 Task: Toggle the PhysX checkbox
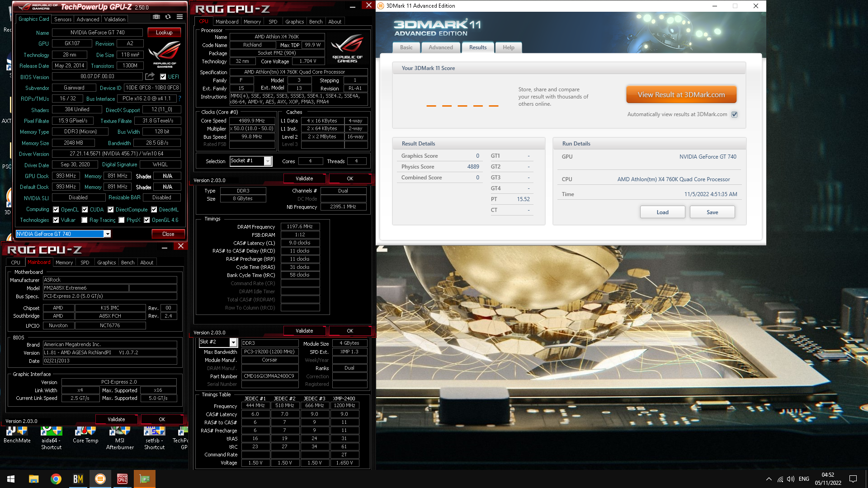121,220
